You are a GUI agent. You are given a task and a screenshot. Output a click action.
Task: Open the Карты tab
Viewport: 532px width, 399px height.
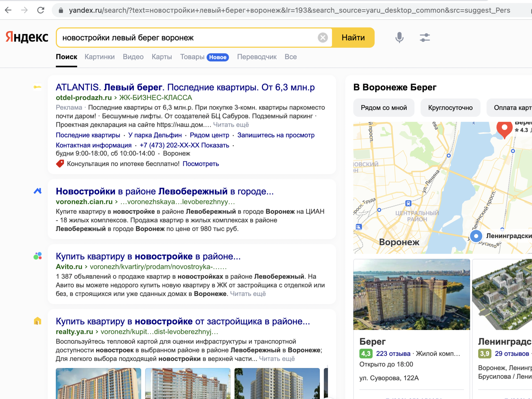click(x=162, y=57)
